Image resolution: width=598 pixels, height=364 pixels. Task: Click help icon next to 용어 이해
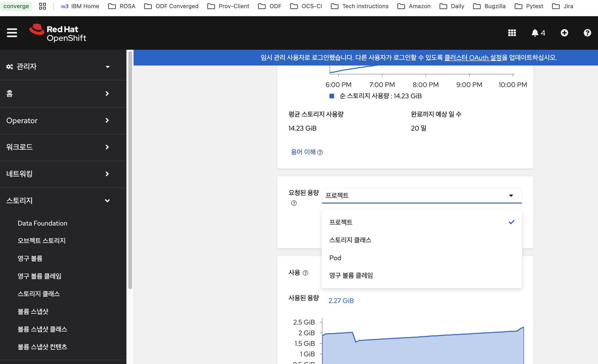point(320,152)
